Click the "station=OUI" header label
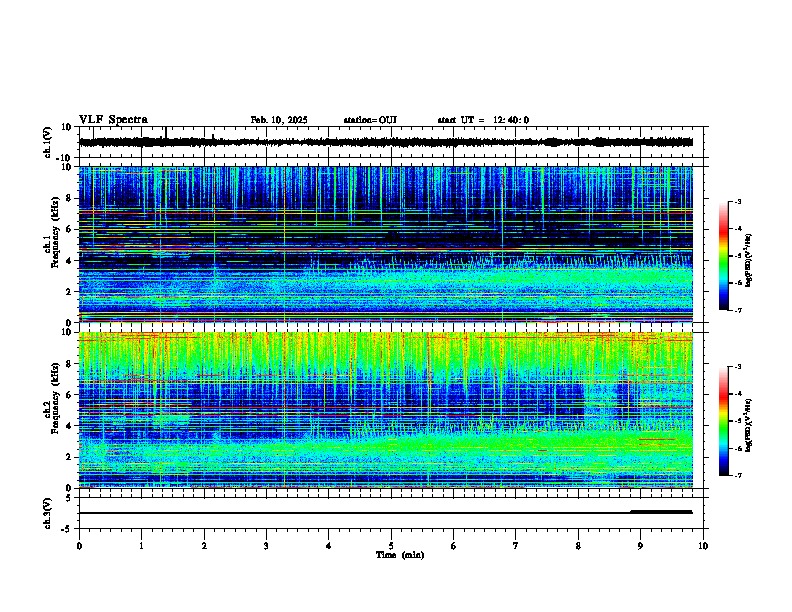Viewport: 792px width, 612px height. 370,120
